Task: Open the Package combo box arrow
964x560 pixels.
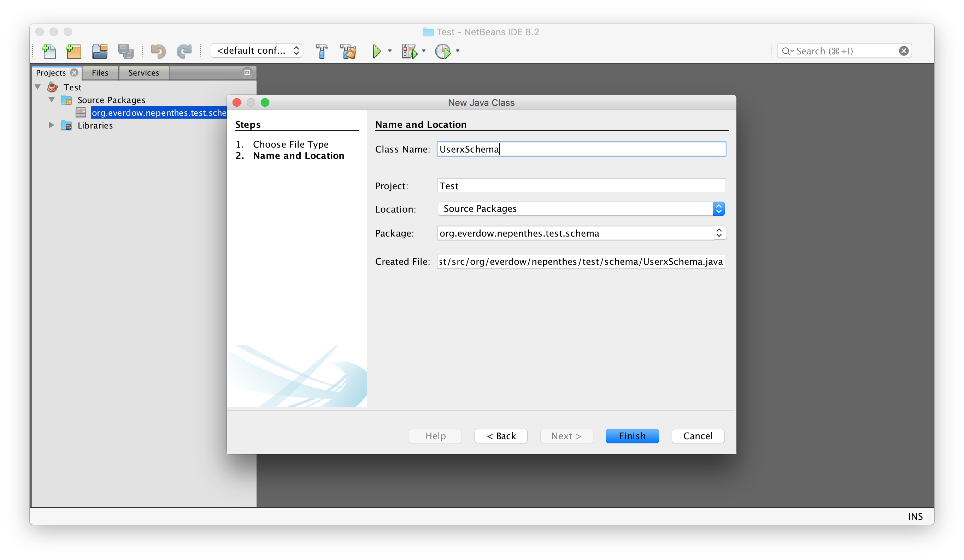Action: point(719,233)
